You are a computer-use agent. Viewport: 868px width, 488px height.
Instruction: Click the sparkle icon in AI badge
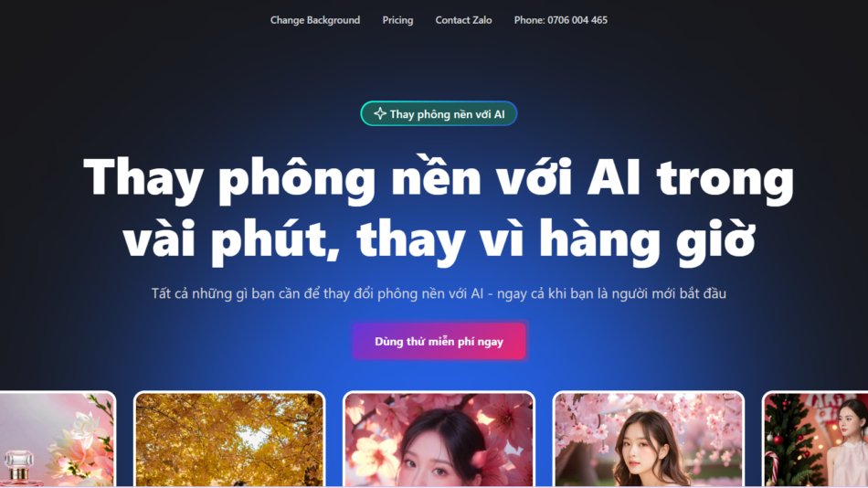click(x=380, y=113)
